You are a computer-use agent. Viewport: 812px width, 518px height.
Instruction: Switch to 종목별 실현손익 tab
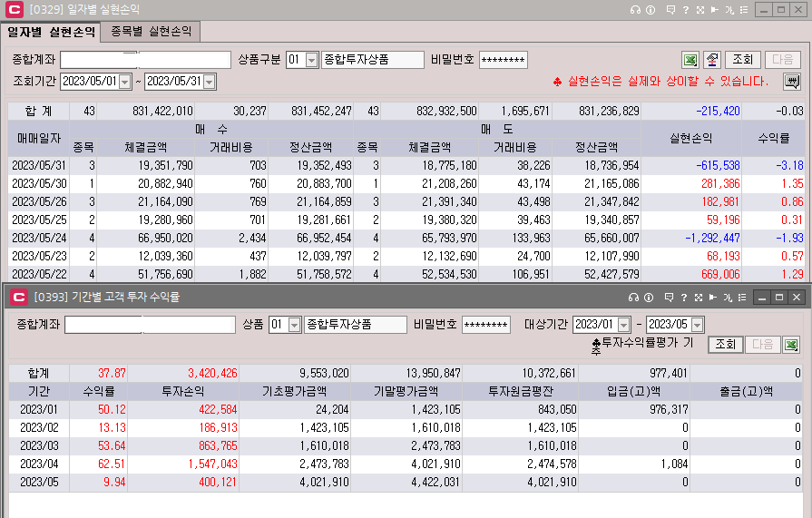click(151, 32)
